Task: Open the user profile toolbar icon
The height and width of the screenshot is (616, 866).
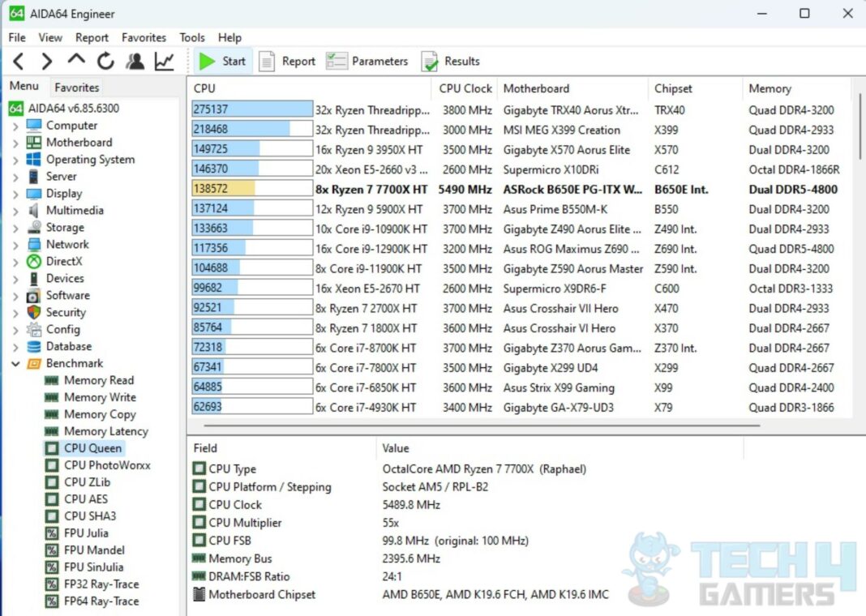Action: pyautogui.click(x=135, y=62)
